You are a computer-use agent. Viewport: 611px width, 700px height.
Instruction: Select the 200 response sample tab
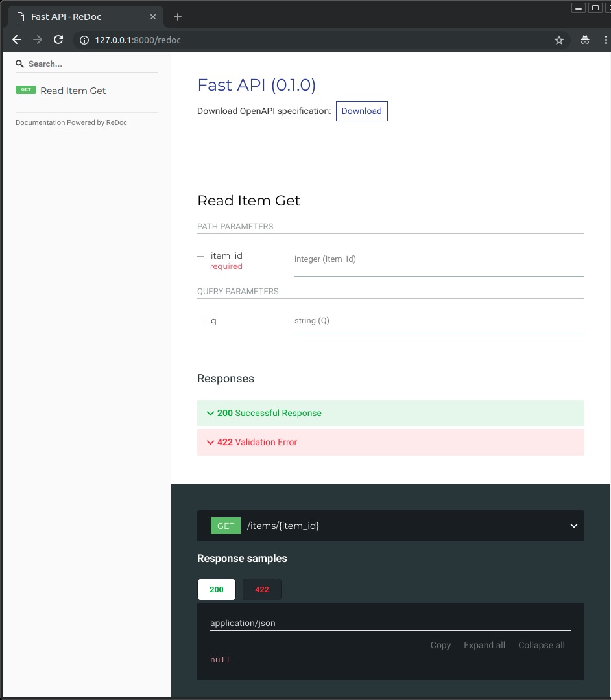(x=217, y=589)
